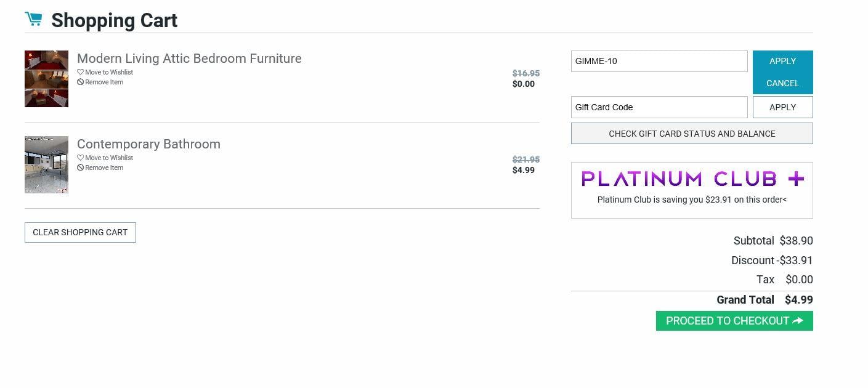Click heart icon for Attic Bedroom Furniture
This screenshot has width=868, height=388.
click(80, 72)
